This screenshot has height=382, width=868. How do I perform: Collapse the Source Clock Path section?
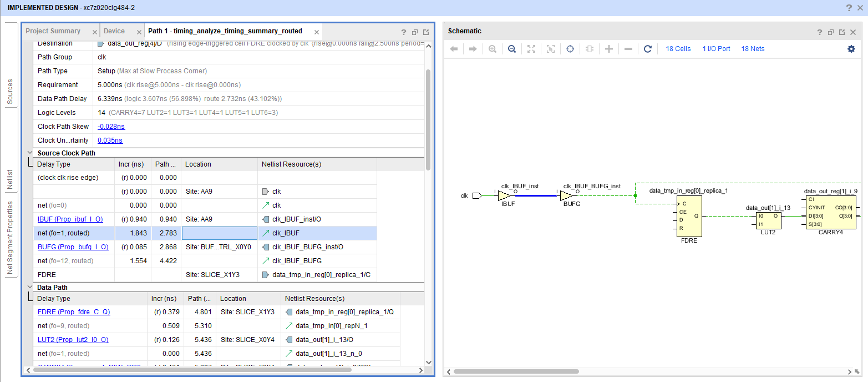pos(30,153)
